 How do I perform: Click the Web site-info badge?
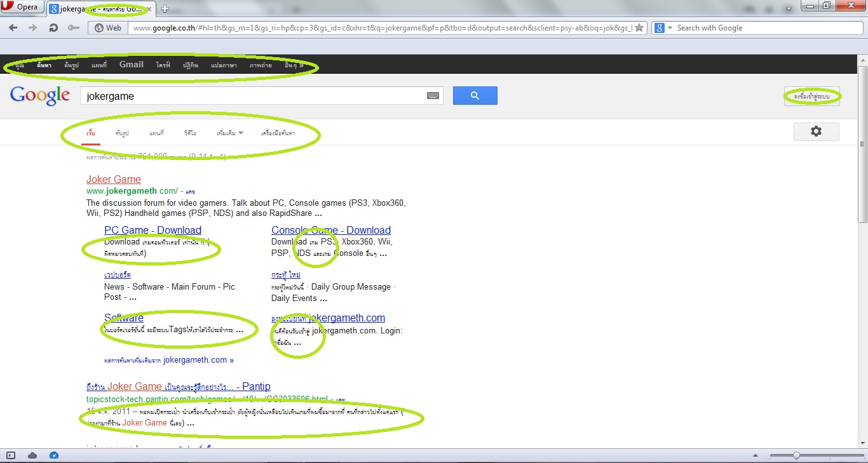coord(107,28)
